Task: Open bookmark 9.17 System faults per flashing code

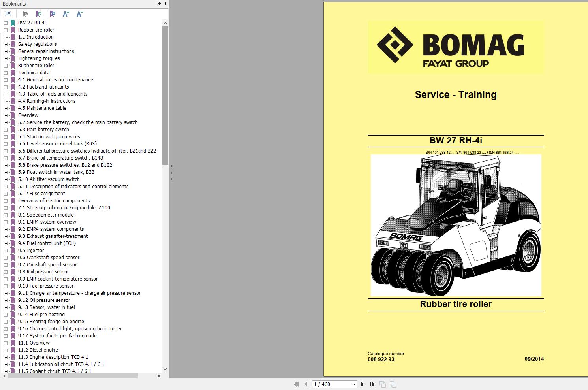Action: point(57,336)
